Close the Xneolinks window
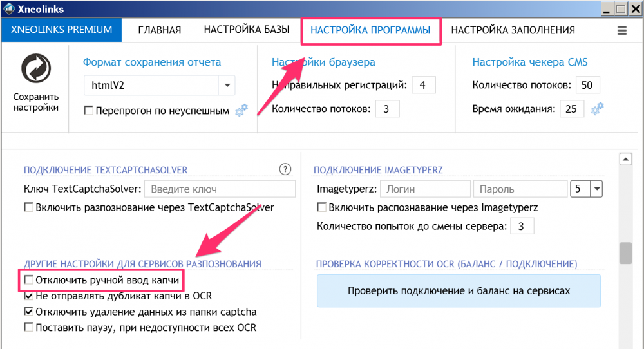 [x=636, y=9]
